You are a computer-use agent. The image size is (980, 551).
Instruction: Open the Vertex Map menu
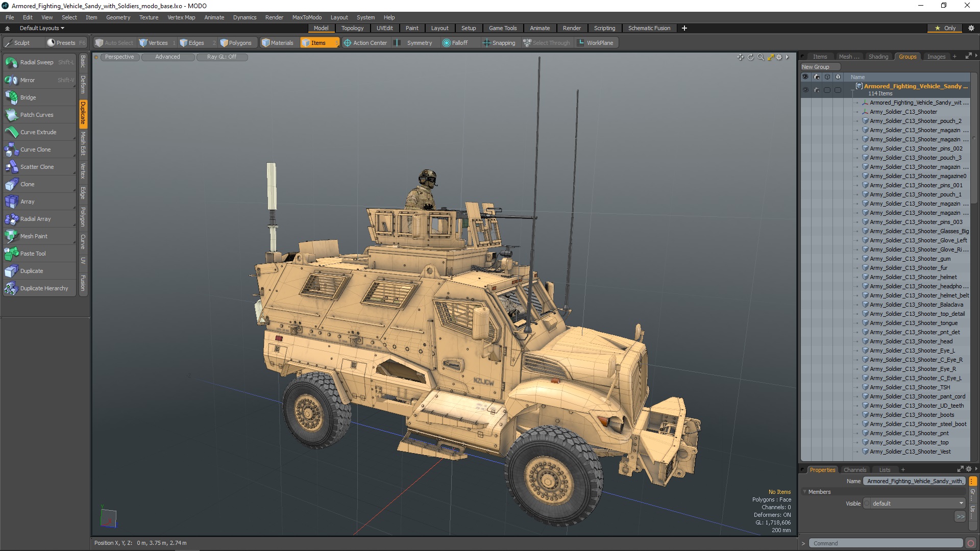181,17
